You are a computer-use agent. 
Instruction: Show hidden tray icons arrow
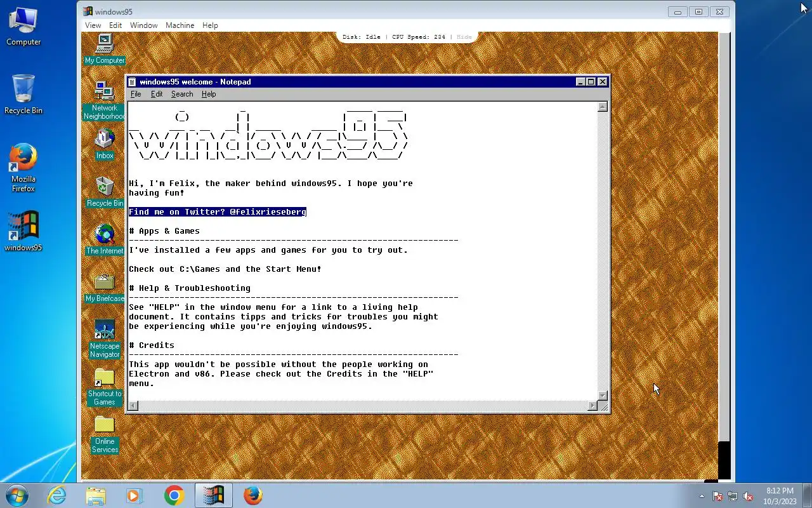coord(702,497)
